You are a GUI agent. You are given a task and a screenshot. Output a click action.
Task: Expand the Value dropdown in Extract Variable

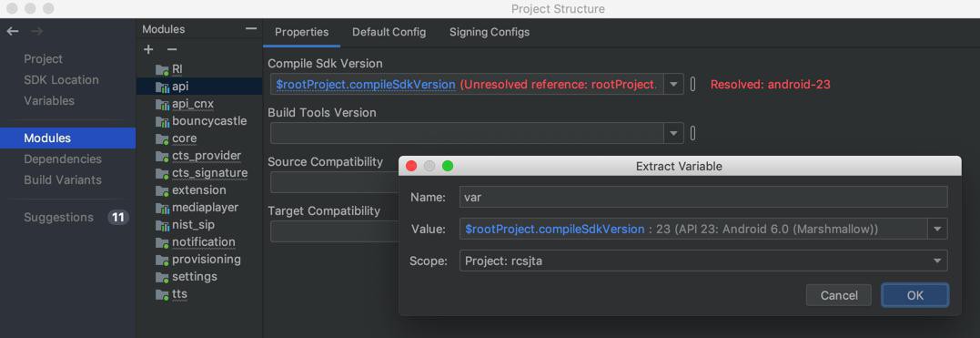[937, 229]
